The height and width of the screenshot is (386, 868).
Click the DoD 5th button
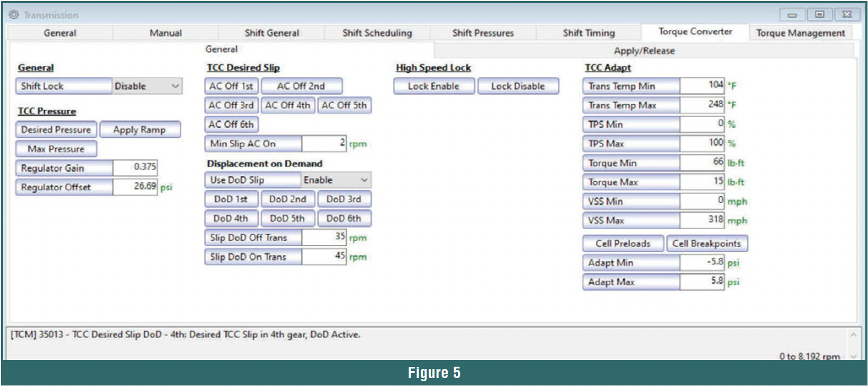287,219
